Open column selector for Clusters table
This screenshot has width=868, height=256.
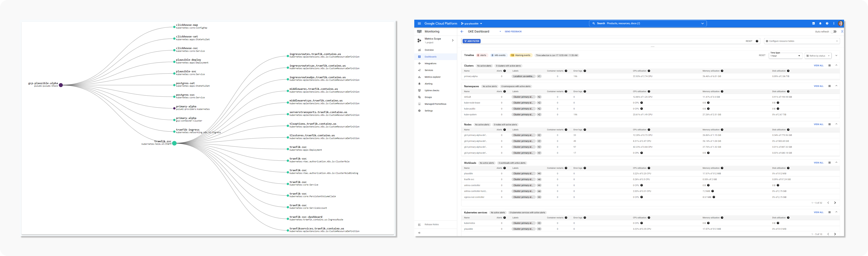pos(830,66)
